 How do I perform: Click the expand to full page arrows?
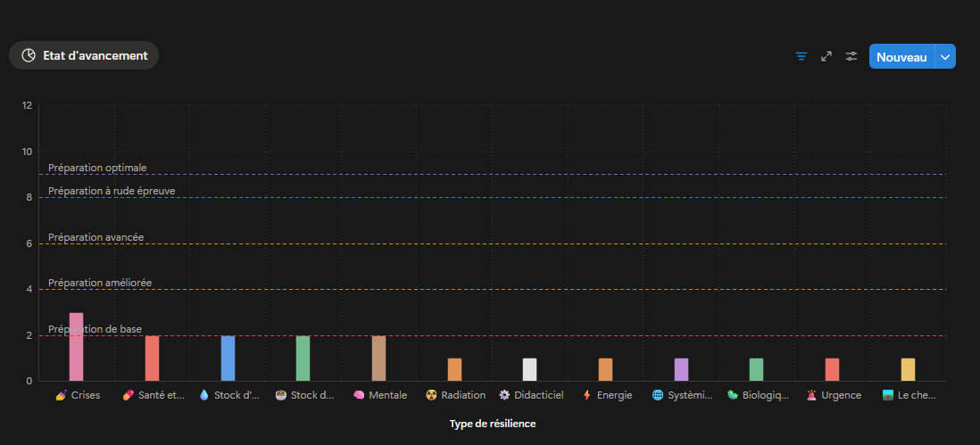[x=826, y=56]
